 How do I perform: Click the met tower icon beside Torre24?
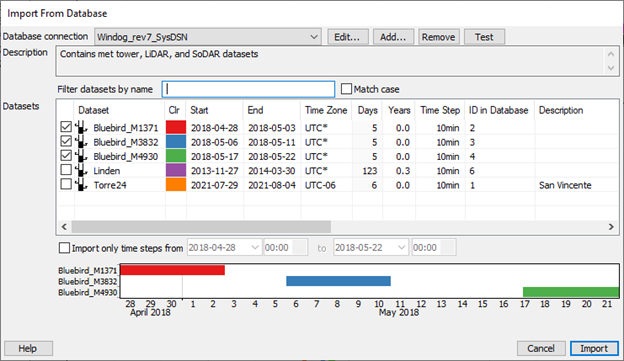81,185
